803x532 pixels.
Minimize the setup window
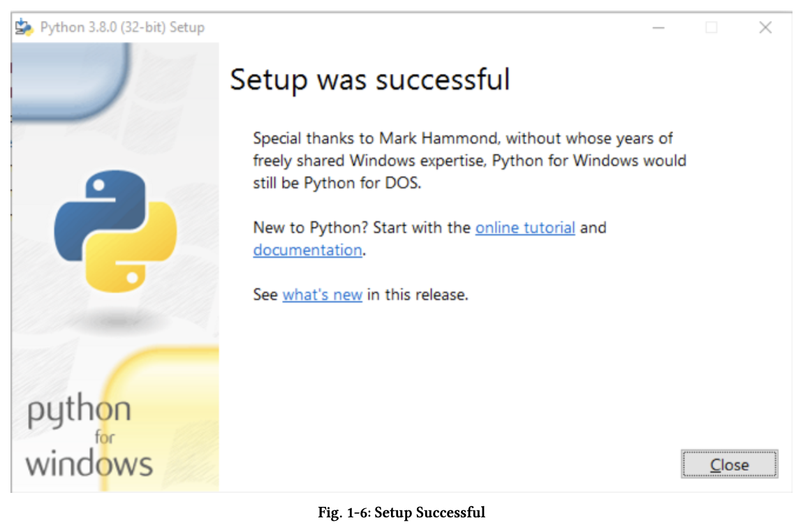pos(658,27)
